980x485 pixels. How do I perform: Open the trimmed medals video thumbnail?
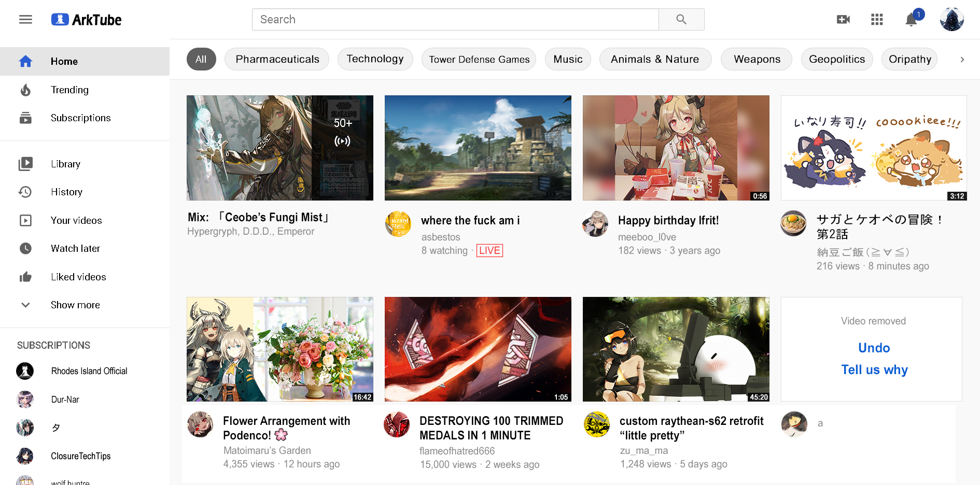pos(478,349)
